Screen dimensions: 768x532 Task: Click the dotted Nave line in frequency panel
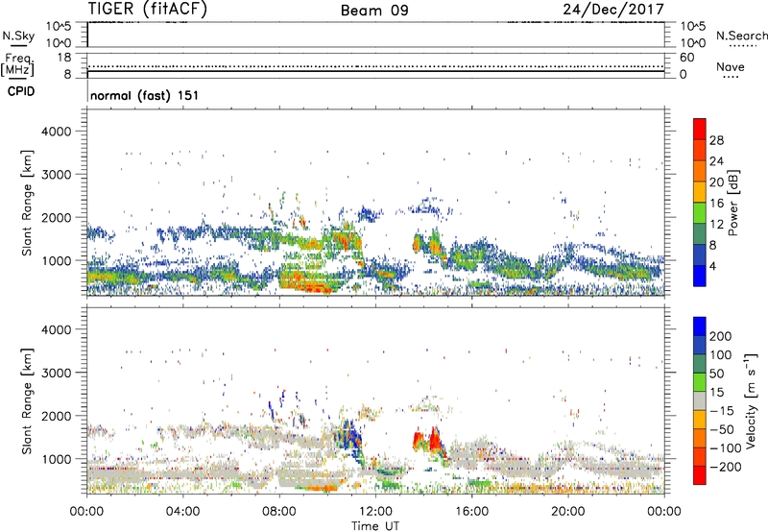[x=375, y=66]
